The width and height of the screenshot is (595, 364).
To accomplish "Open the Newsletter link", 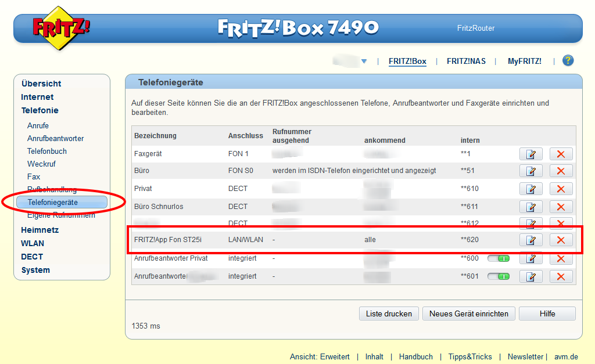I will coord(525,357).
